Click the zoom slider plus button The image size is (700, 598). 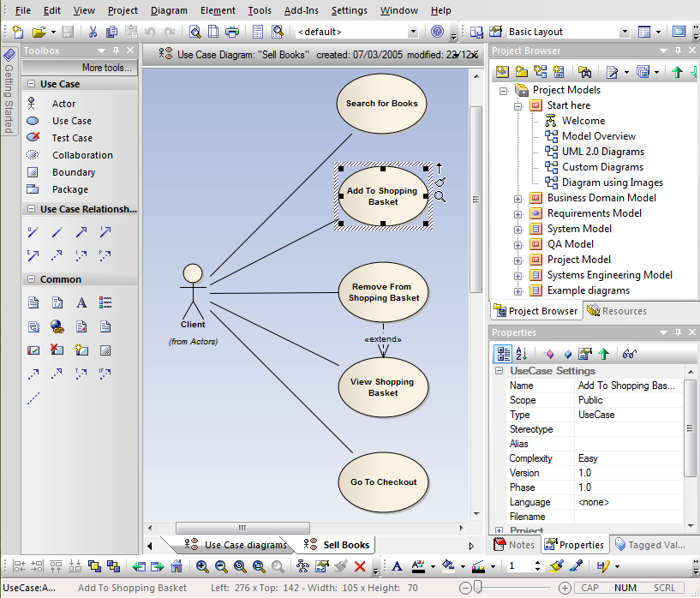tap(565, 589)
